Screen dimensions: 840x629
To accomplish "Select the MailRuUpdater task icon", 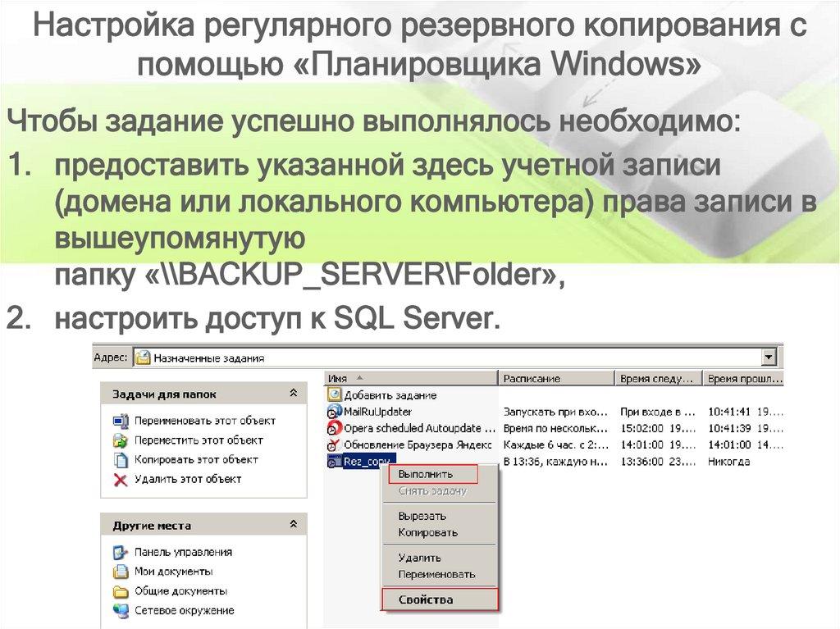I will point(335,412).
